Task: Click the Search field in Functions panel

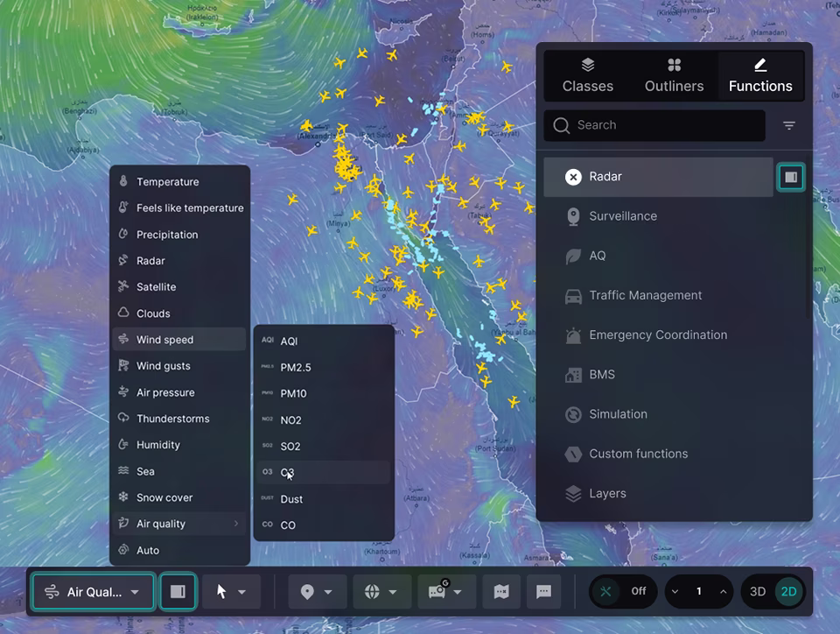Action: click(654, 125)
